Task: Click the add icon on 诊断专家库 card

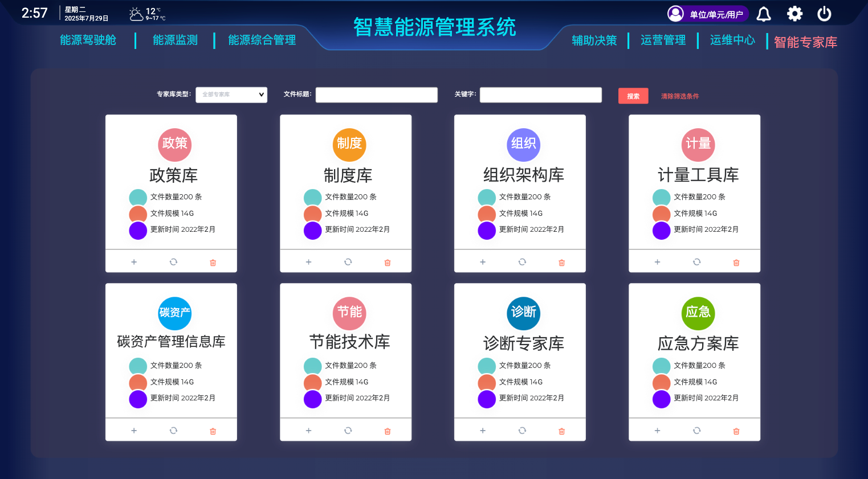Action: (x=483, y=431)
